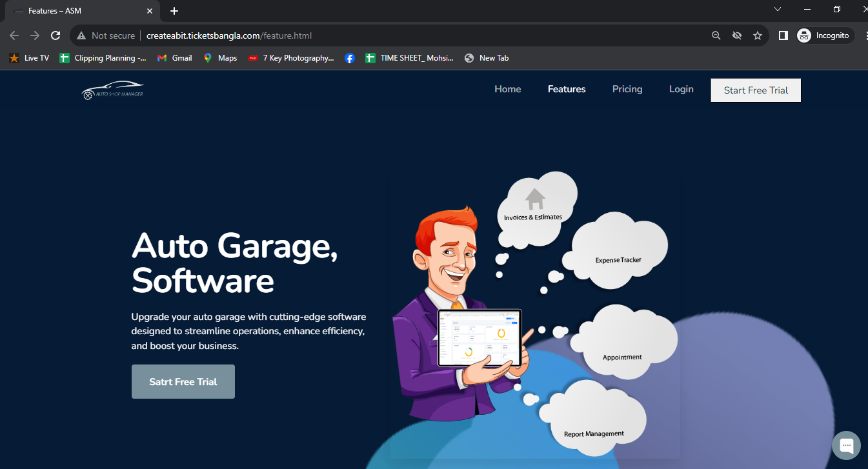Viewport: 868px width, 469px height.
Task: Click the Start Free Trial header button
Action: 756,90
